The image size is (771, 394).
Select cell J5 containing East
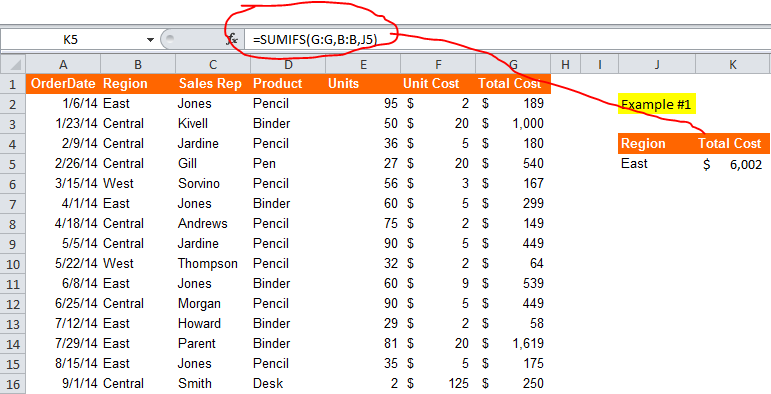(657, 164)
